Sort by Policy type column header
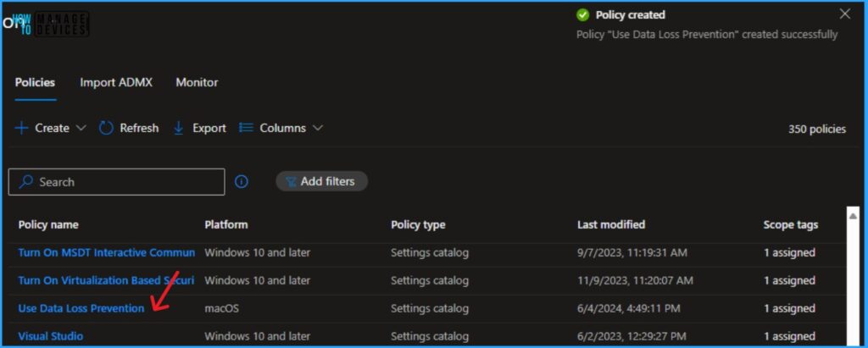This screenshot has height=348, width=868. (x=418, y=224)
